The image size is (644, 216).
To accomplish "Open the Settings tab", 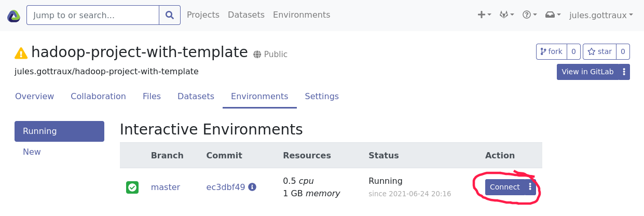I will [x=322, y=97].
